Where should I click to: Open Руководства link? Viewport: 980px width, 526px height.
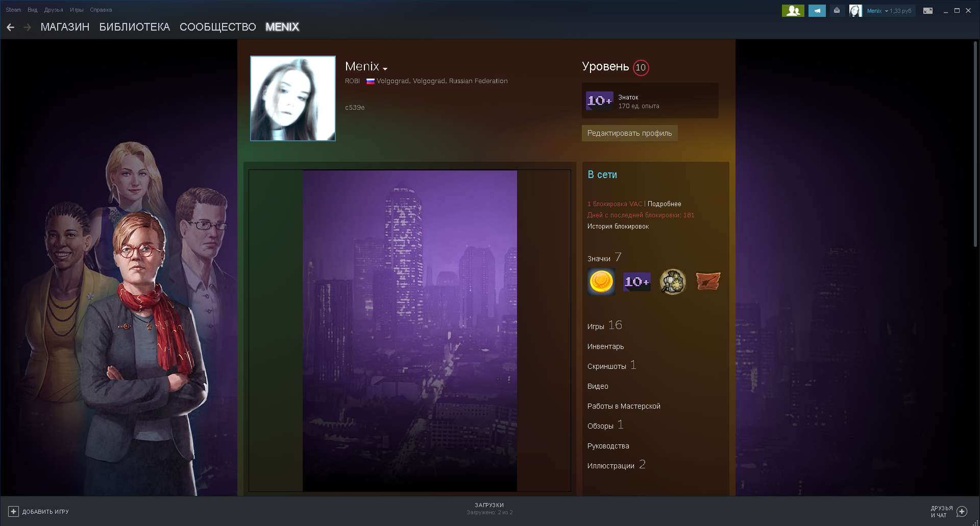pyautogui.click(x=608, y=446)
